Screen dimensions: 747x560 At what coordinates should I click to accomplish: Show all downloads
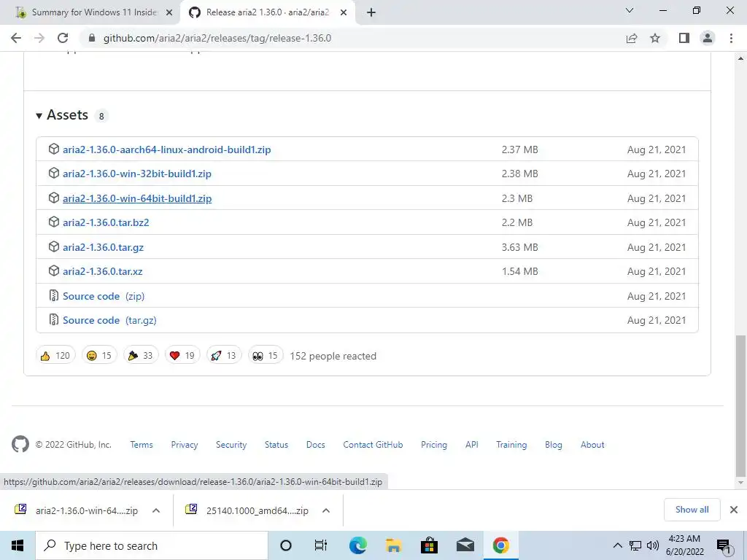(692, 510)
